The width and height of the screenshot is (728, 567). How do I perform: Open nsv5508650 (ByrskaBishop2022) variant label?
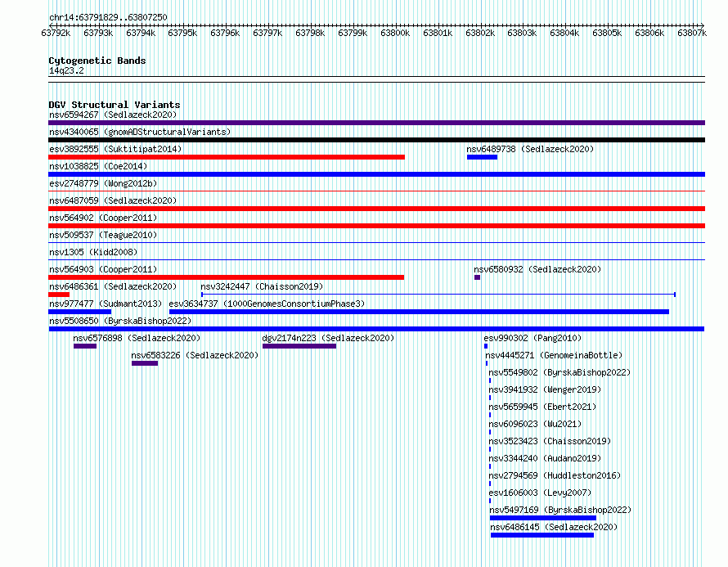120,321
